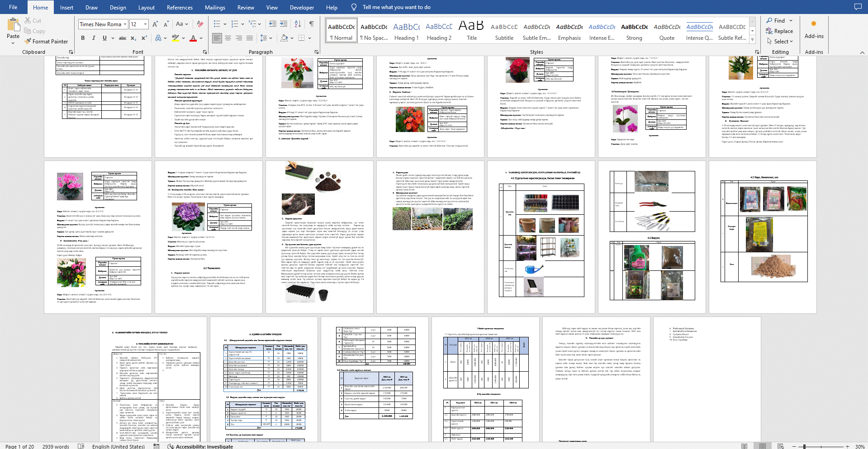Image resolution: width=868 pixels, height=449 pixels.
Task: Open the Font dialog launcher
Action: tap(205, 52)
